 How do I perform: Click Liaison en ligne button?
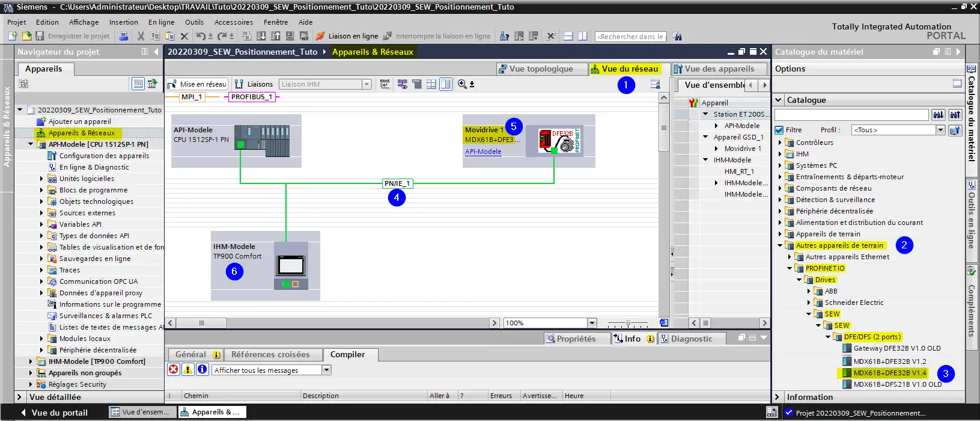(x=347, y=36)
